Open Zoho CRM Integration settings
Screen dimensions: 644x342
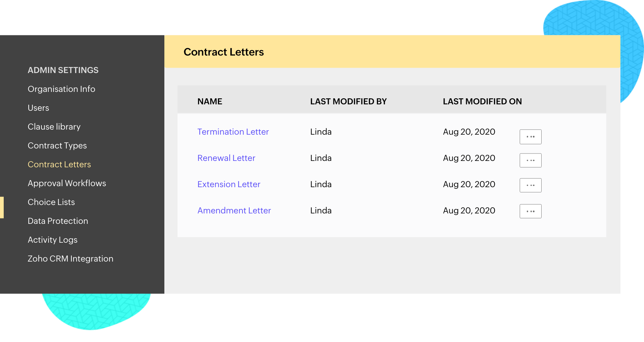(x=70, y=259)
